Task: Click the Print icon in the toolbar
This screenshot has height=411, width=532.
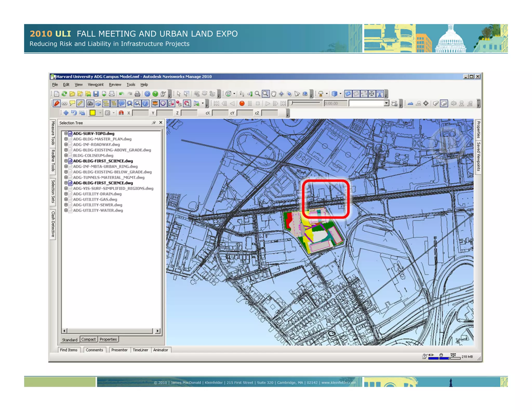Action: click(137, 94)
